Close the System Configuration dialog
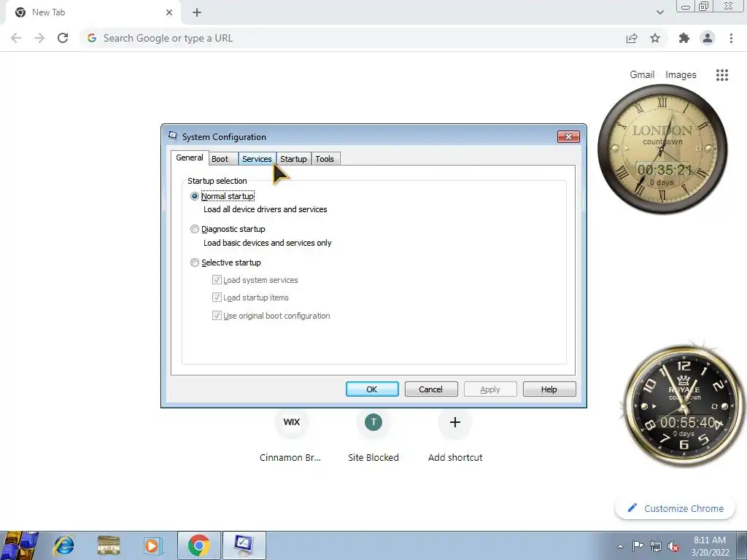Screen dimensions: 747x560 click(x=568, y=136)
